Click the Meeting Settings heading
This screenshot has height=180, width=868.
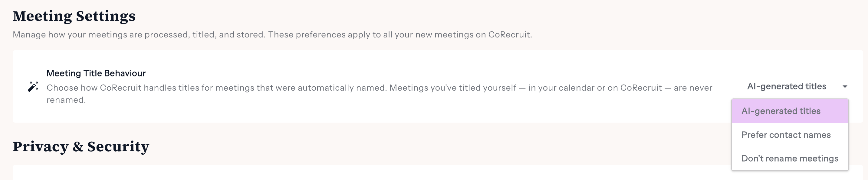click(74, 16)
